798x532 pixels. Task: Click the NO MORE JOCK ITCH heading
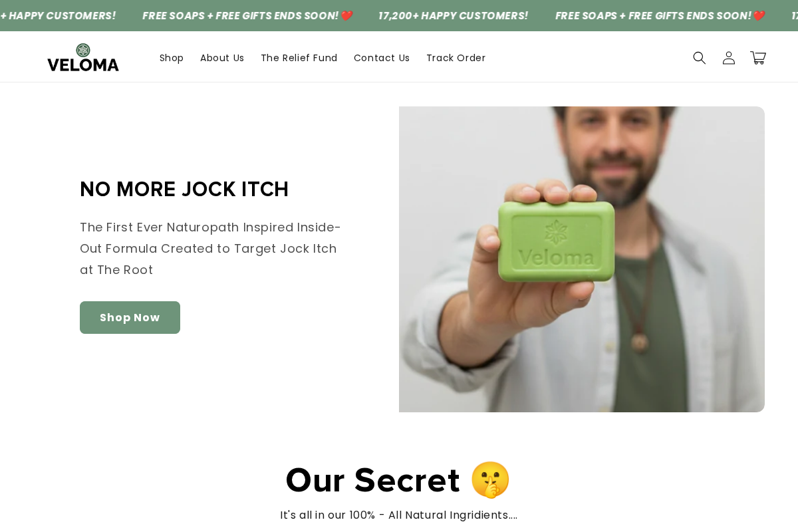[x=184, y=189]
